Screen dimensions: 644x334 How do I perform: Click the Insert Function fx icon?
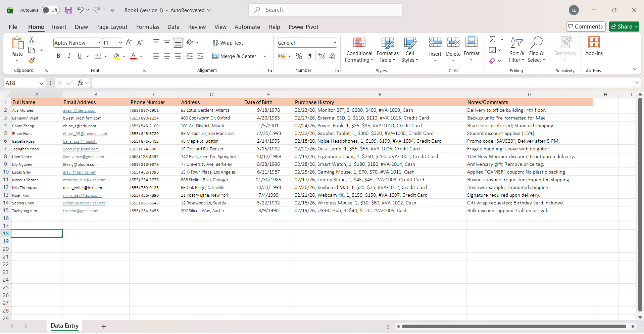click(80, 83)
